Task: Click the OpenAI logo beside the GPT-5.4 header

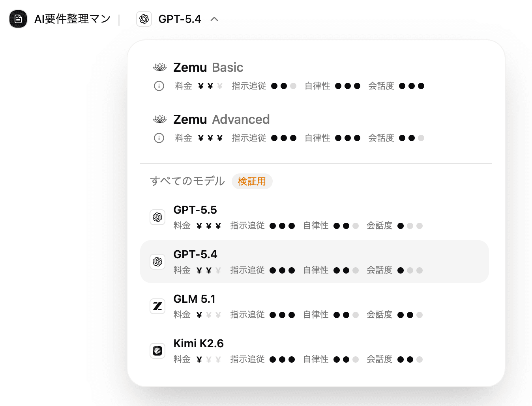Action: tap(144, 19)
